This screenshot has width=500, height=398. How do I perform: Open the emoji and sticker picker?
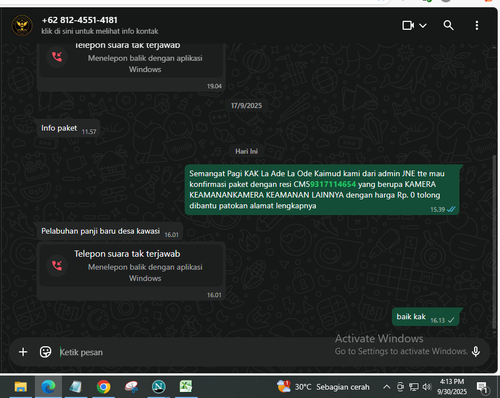click(45, 352)
